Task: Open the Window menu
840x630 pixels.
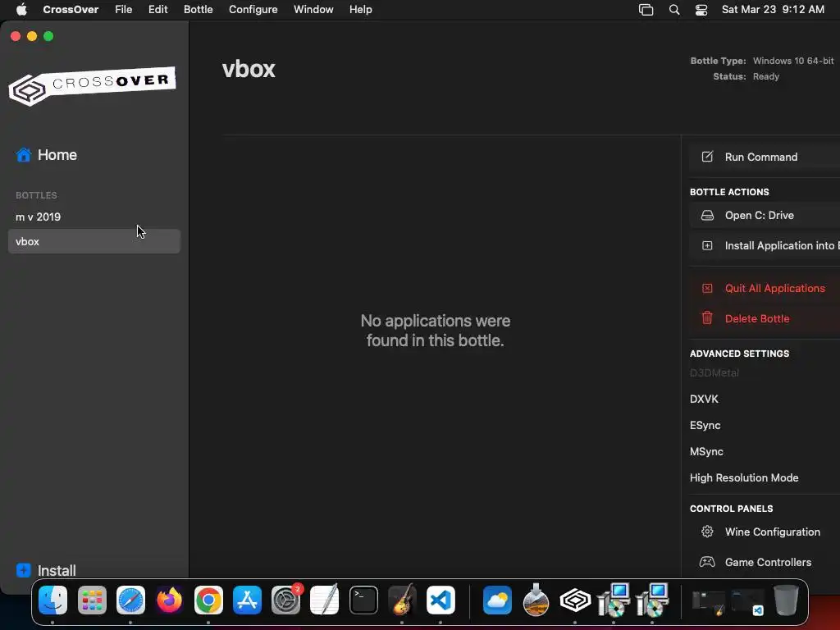Action: (x=313, y=9)
